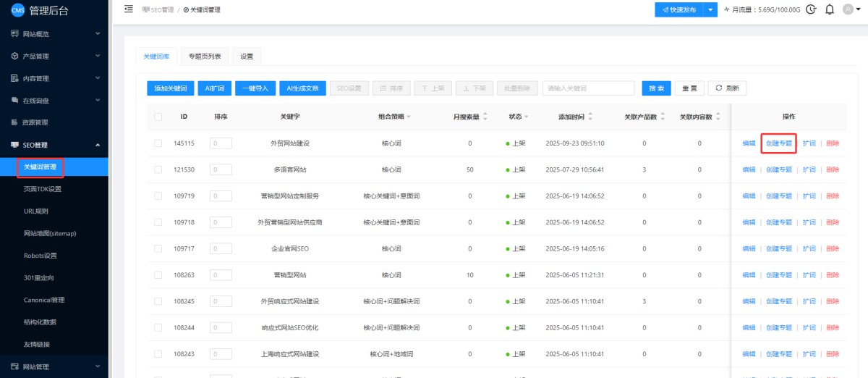The width and height of the screenshot is (868, 378).
Task: Click the user avatar icon
Action: pos(848,9)
